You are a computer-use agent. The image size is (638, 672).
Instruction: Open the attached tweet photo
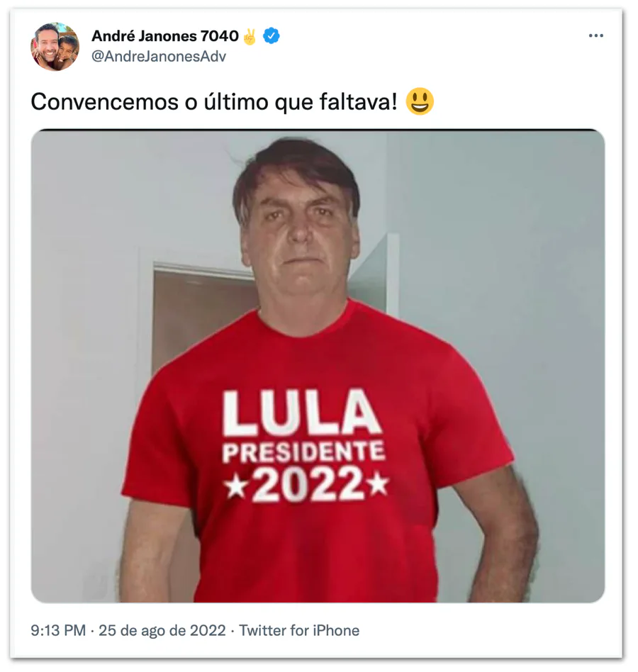[318, 366]
